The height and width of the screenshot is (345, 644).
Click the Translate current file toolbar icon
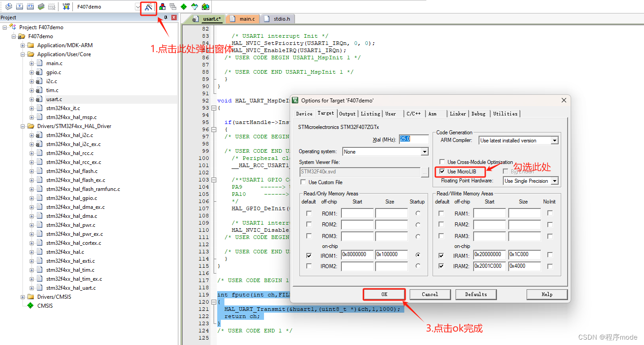(x=9, y=7)
